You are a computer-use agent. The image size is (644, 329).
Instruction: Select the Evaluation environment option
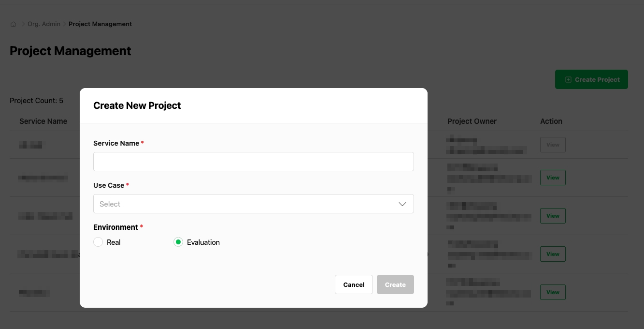pyautogui.click(x=178, y=241)
